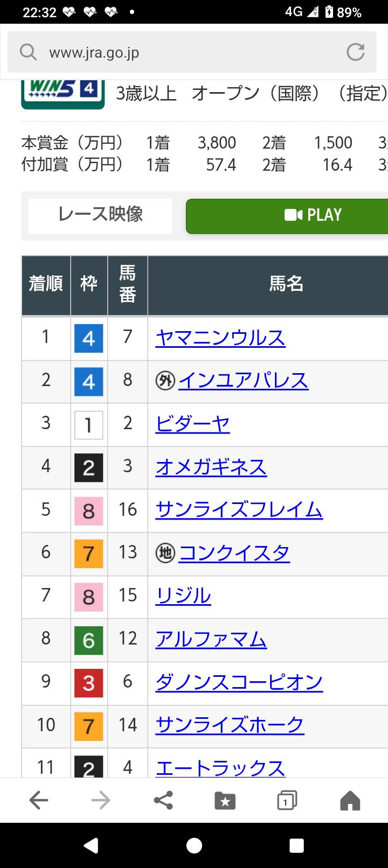Image resolution: width=388 pixels, height=868 pixels.
Task: Open horse サンライズフレイム link
Action: pyautogui.click(x=239, y=509)
